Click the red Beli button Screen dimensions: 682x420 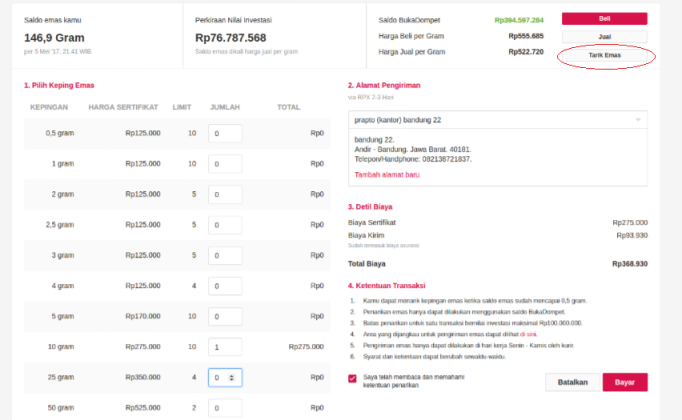(603, 18)
